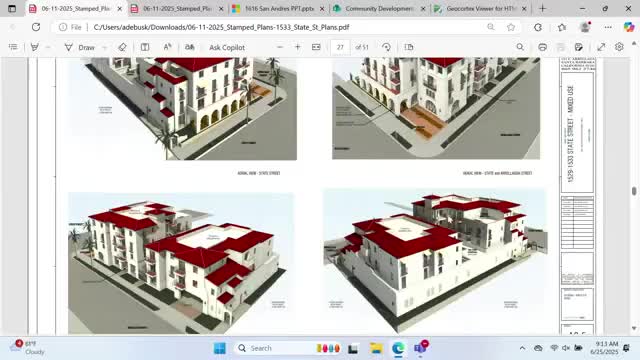
Task: Switch to second Stamped Plans PDF tab
Action: point(178,8)
